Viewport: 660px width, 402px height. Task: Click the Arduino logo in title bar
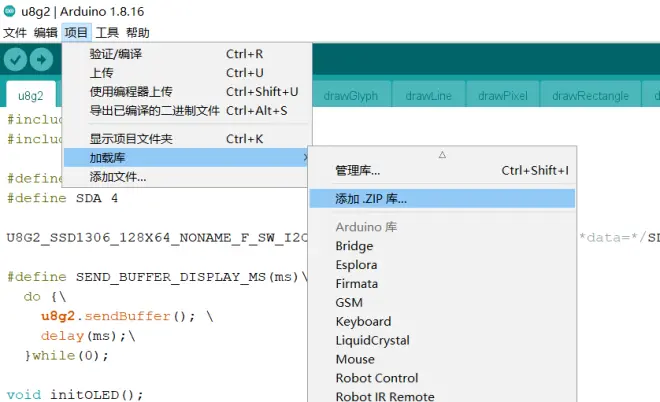click(x=10, y=11)
